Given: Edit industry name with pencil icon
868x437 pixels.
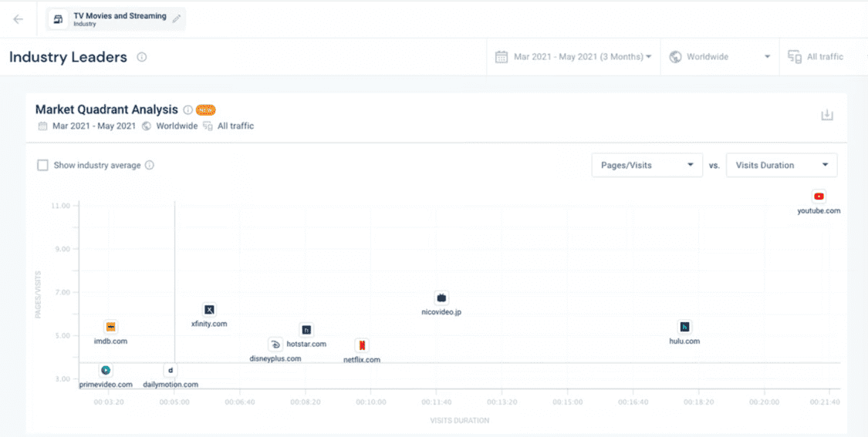Looking at the screenshot, I should [x=177, y=18].
